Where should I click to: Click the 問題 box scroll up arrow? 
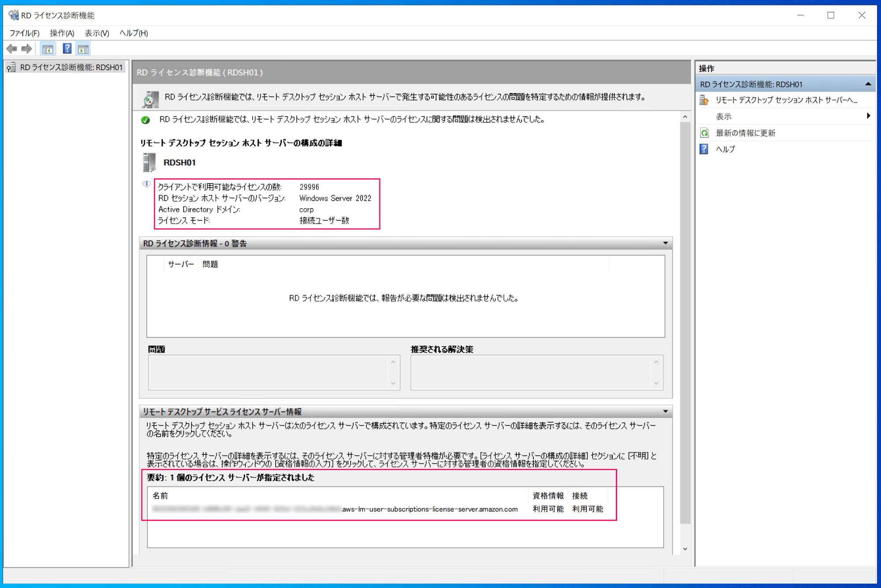(393, 362)
